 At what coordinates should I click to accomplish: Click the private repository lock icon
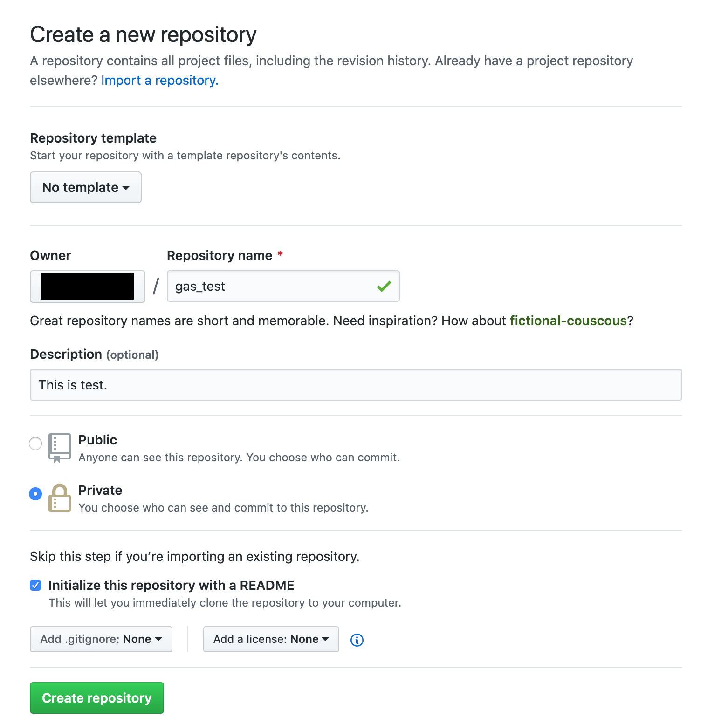point(60,498)
